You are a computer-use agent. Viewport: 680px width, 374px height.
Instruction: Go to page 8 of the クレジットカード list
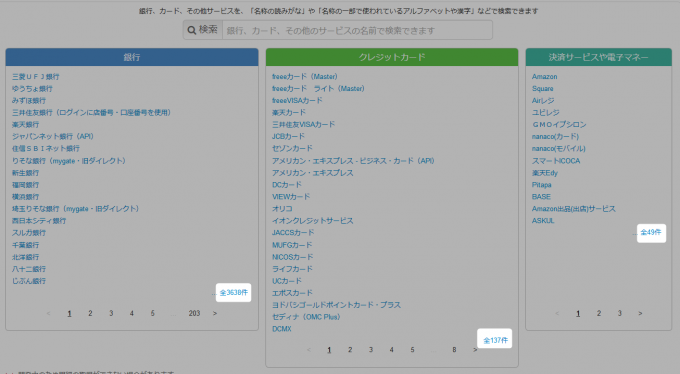pyautogui.click(x=454, y=350)
